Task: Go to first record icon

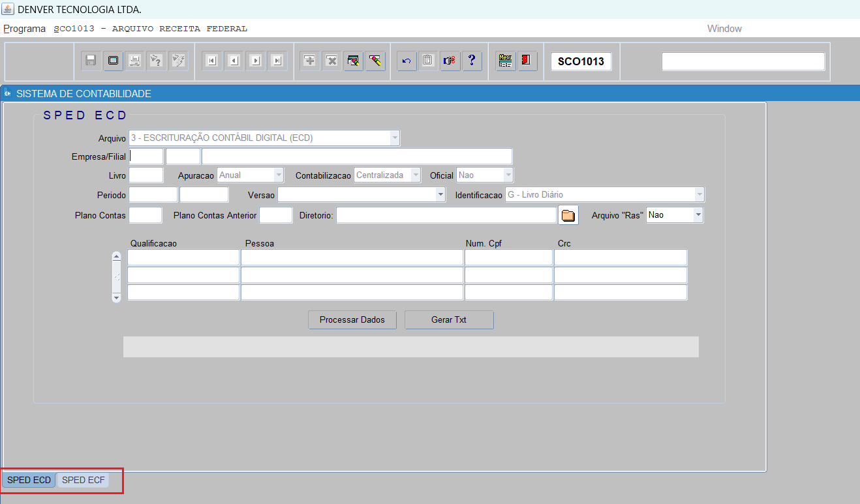Action: [x=211, y=61]
